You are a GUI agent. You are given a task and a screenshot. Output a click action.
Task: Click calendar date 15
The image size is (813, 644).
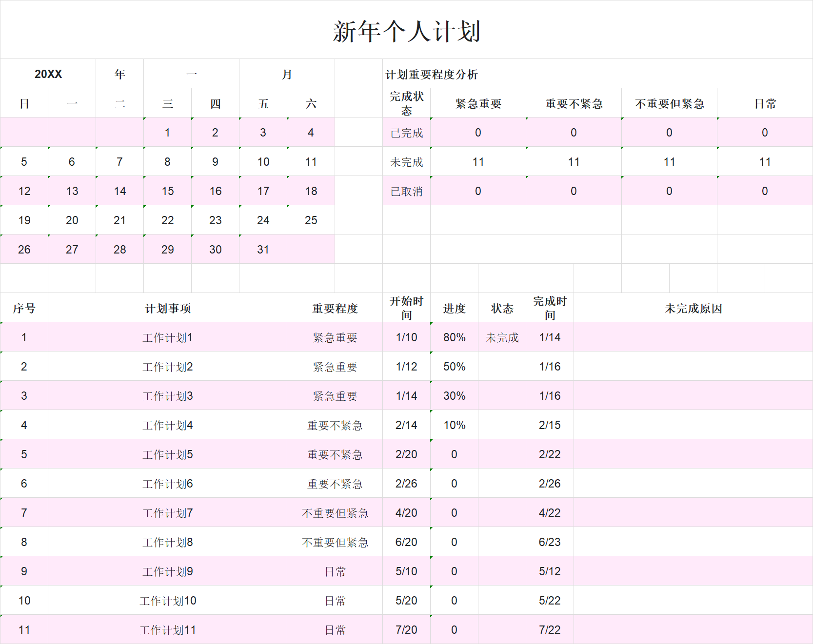click(x=167, y=191)
